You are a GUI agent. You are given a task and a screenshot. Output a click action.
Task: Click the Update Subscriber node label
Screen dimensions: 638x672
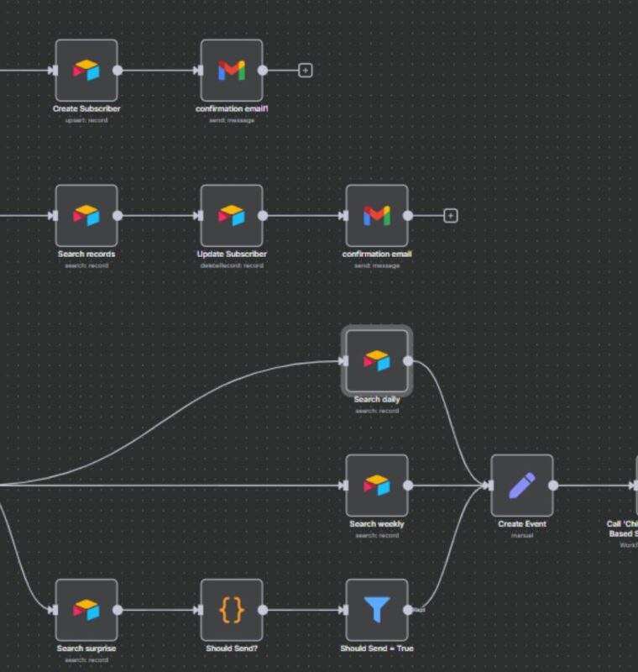click(232, 254)
